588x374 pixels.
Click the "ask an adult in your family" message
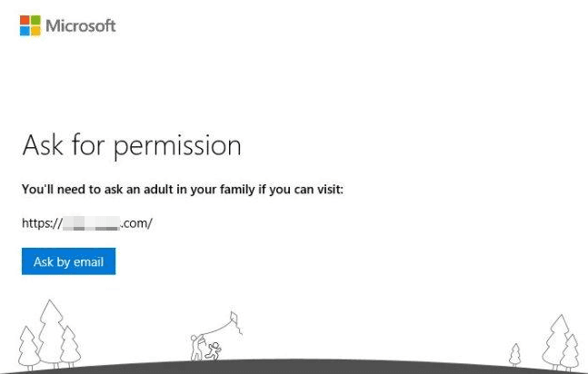click(182, 191)
